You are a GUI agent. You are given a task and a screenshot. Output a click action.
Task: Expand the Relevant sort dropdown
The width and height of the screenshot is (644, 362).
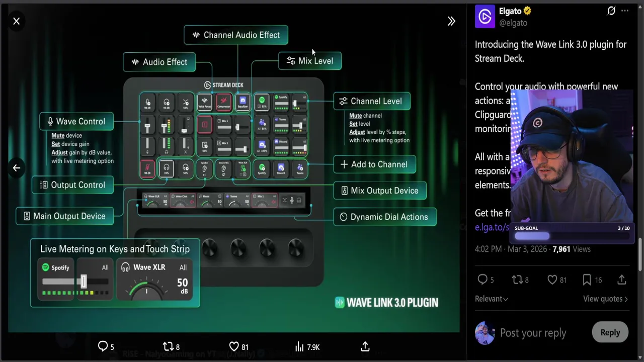click(492, 299)
